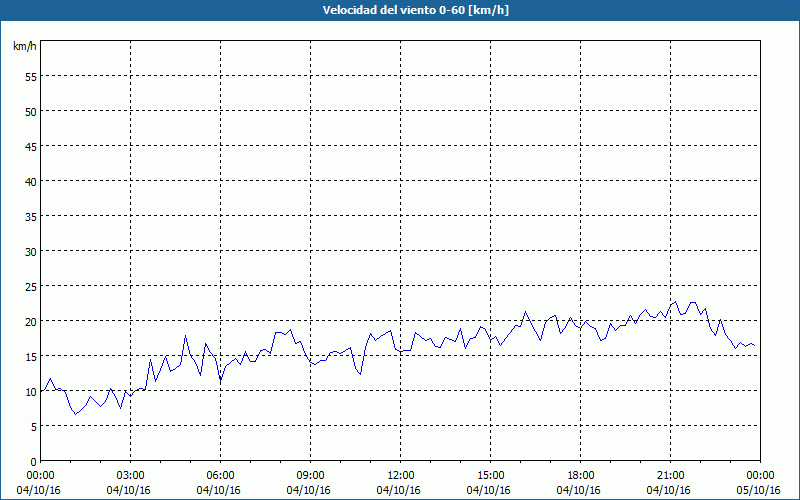Select the "09:00" time label on the x-axis
The height and width of the screenshot is (500, 800).
[311, 476]
